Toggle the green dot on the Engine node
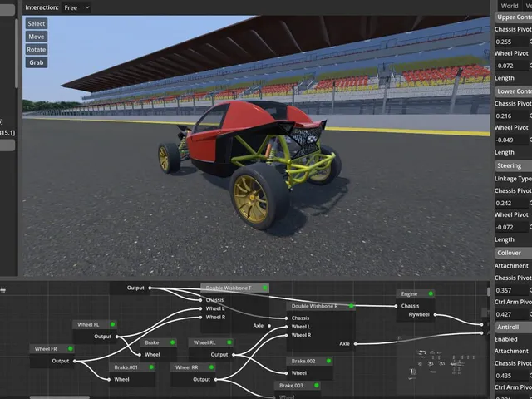 [x=431, y=293]
